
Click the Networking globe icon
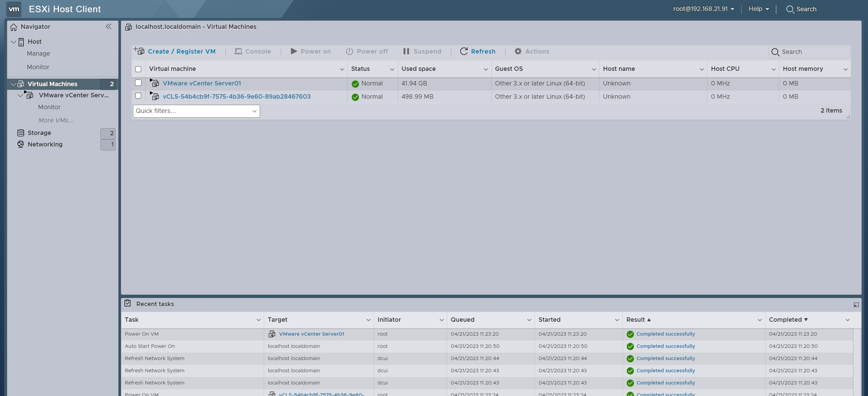(x=21, y=144)
